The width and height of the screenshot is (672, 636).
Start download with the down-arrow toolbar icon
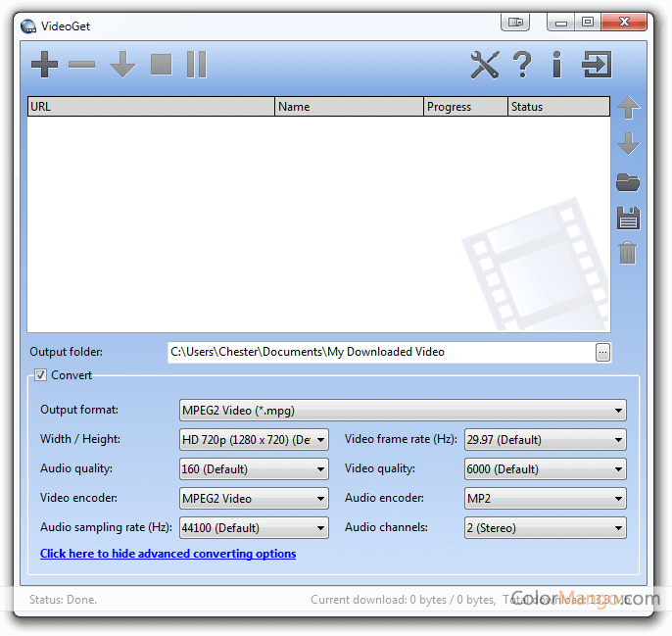[123, 65]
